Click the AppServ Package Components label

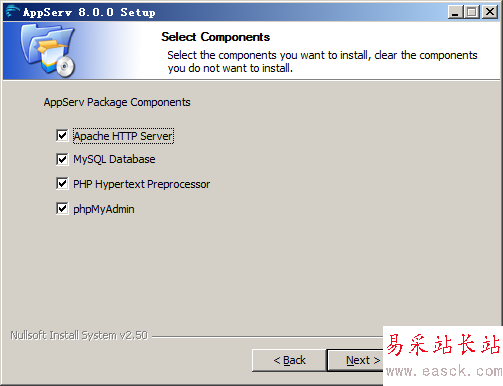(117, 102)
